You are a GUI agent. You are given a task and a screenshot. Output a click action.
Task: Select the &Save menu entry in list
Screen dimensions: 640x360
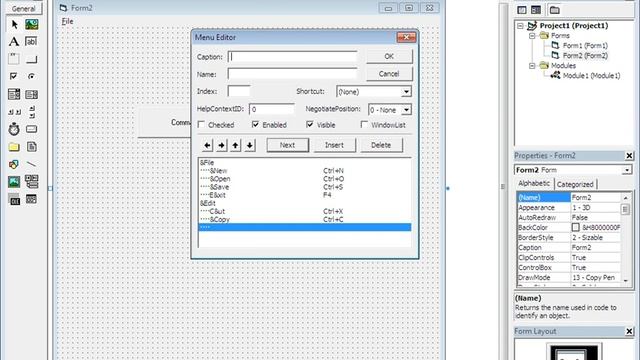pyautogui.click(x=304, y=187)
